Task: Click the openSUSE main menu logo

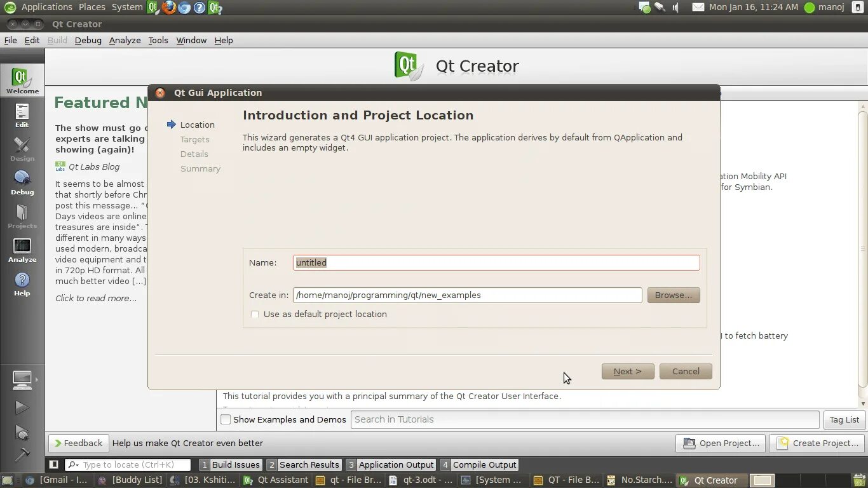Action: coord(10,7)
